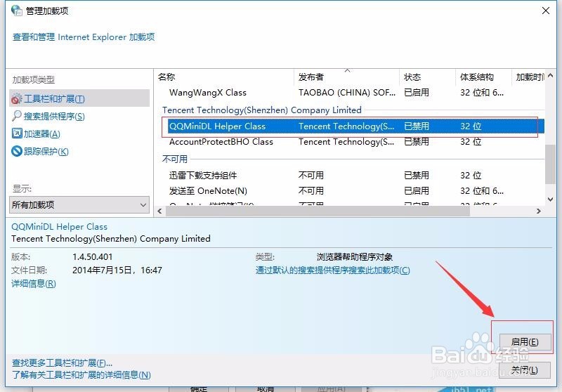Click the vertical scrollbar thumb
Viewport: 562px width, 392px height.
point(551,164)
